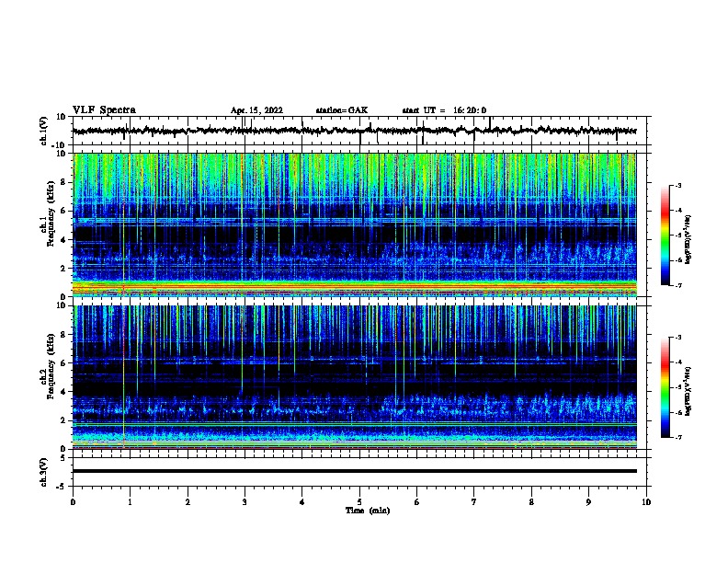Click inside the ch.1 frequency spectrogram
Screen dimensions: 728x563
tap(355, 224)
